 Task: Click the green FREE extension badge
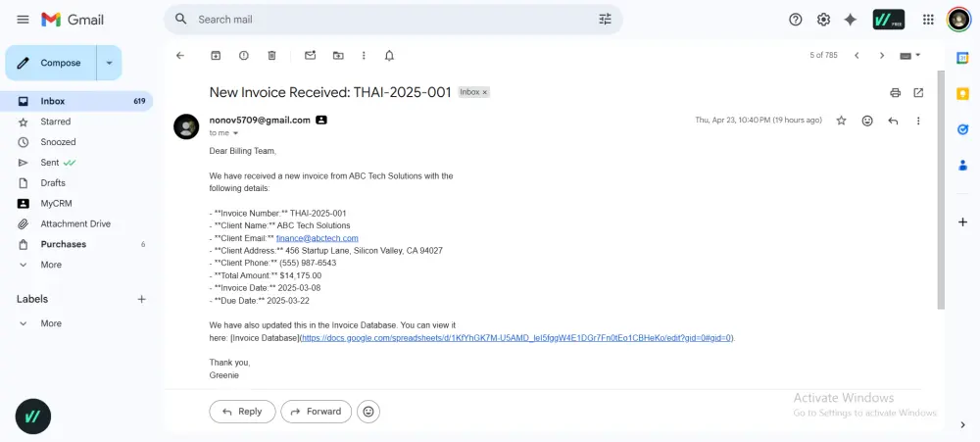pyautogui.click(x=888, y=20)
